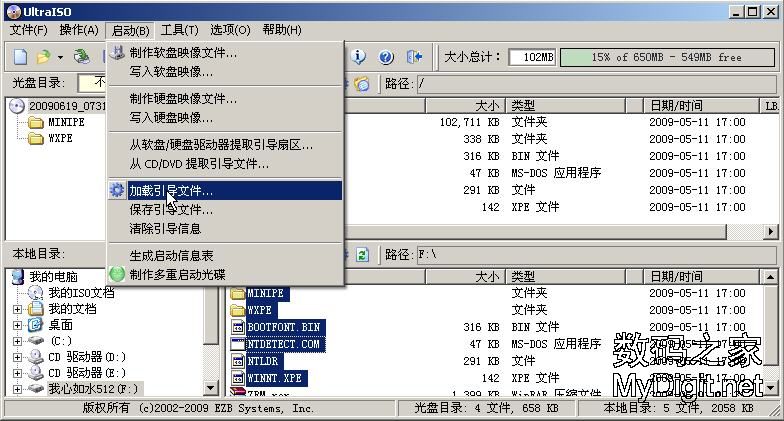The width and height of the screenshot is (784, 421).
Task: Sort disc list by 大小 column header
Action: (x=465, y=106)
